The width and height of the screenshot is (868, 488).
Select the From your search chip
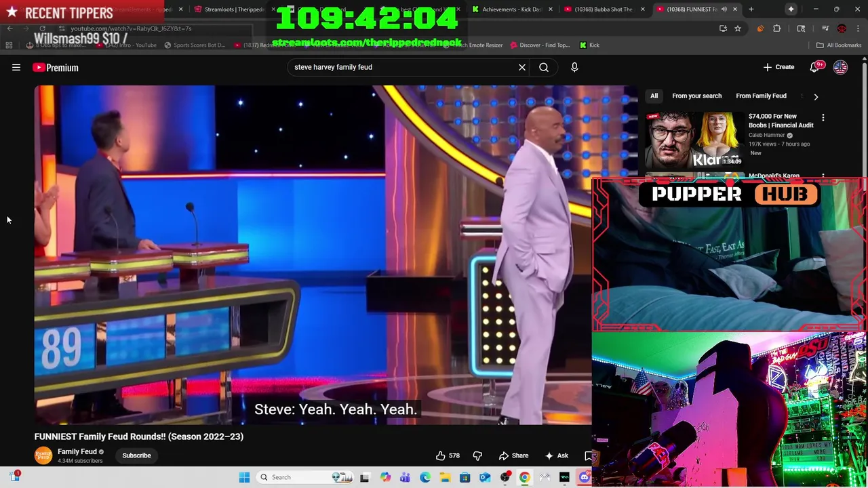pyautogui.click(x=696, y=96)
